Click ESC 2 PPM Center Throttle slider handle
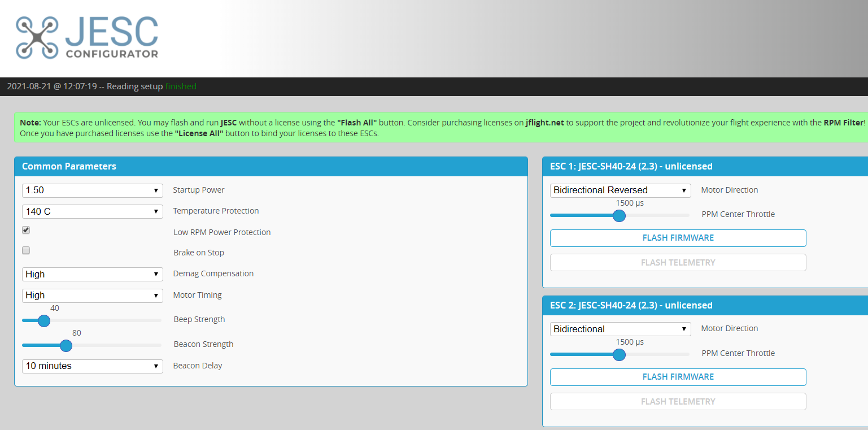This screenshot has width=868, height=430. [620, 355]
